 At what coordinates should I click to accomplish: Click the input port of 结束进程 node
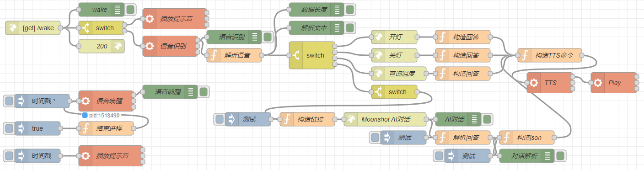79,128
